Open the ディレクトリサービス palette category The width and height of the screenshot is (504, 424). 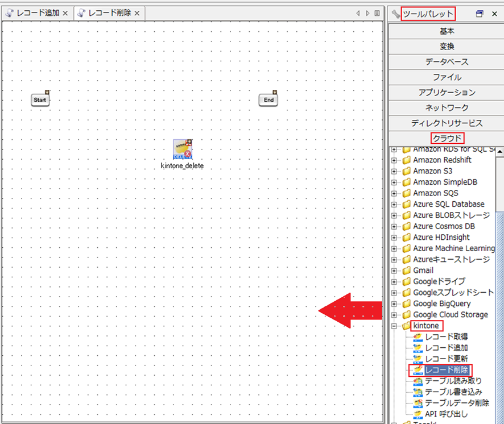(447, 123)
